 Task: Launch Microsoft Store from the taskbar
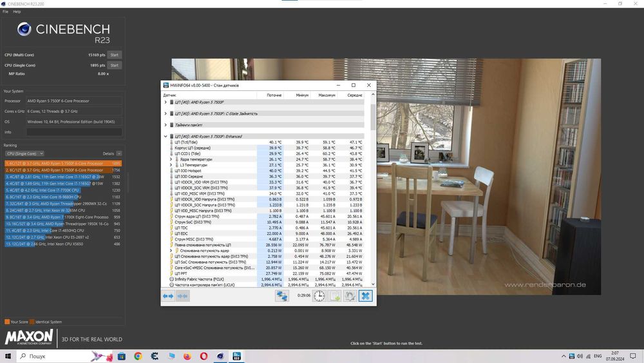point(122,357)
